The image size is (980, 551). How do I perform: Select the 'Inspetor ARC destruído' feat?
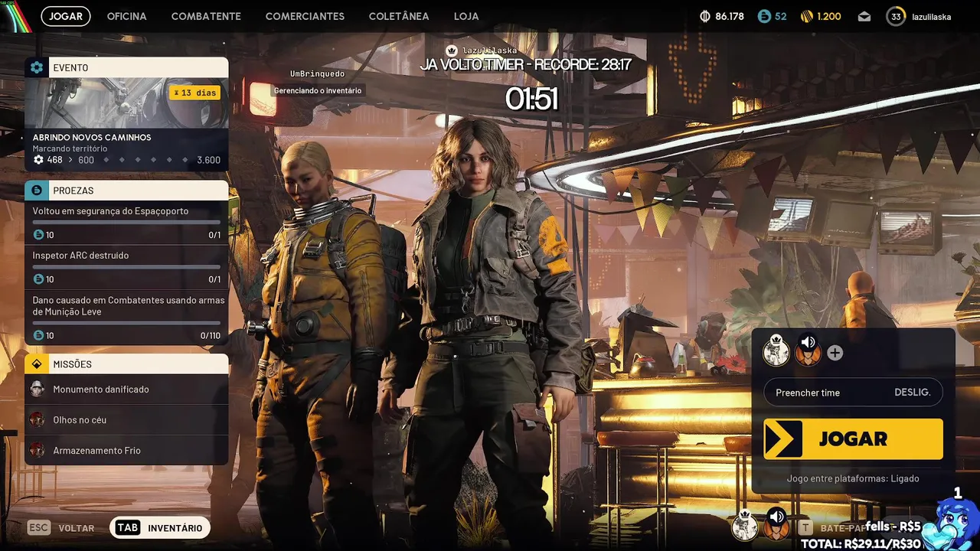(x=126, y=266)
